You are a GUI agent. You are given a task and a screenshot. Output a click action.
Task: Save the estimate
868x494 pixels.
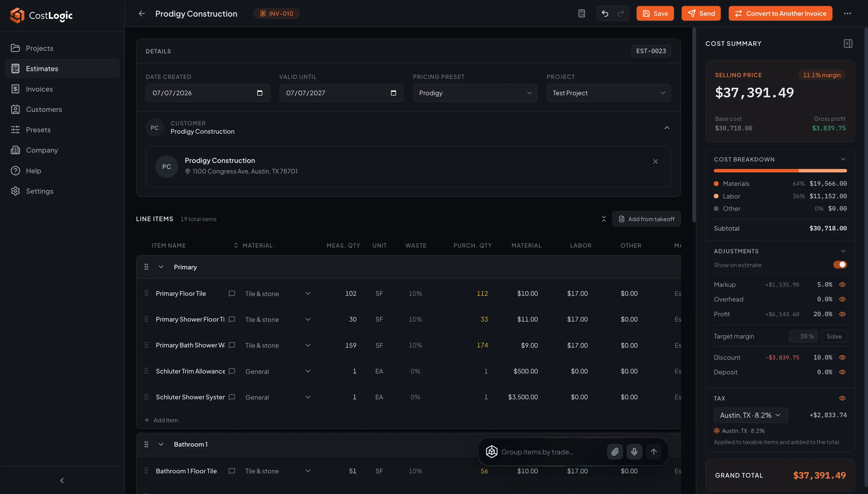pos(655,13)
